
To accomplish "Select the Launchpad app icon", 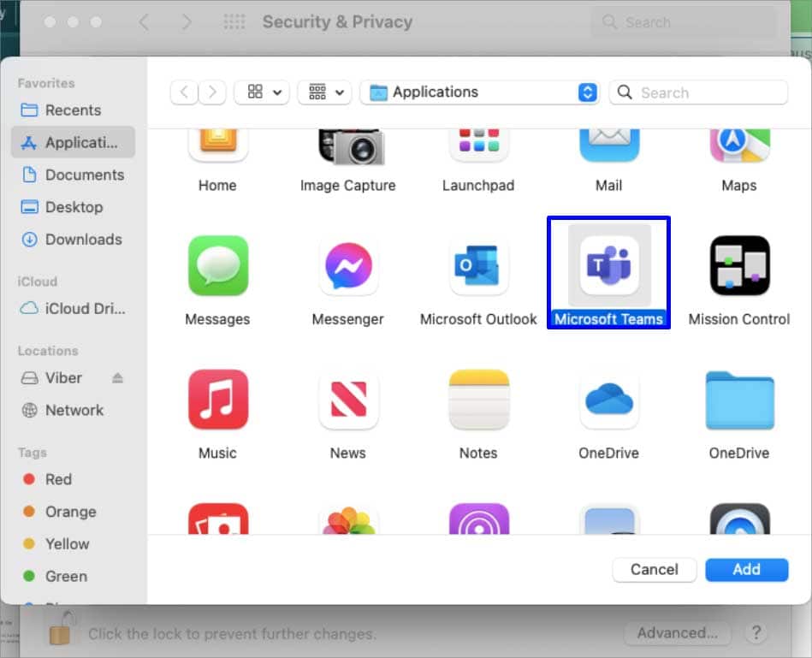I will [x=479, y=145].
